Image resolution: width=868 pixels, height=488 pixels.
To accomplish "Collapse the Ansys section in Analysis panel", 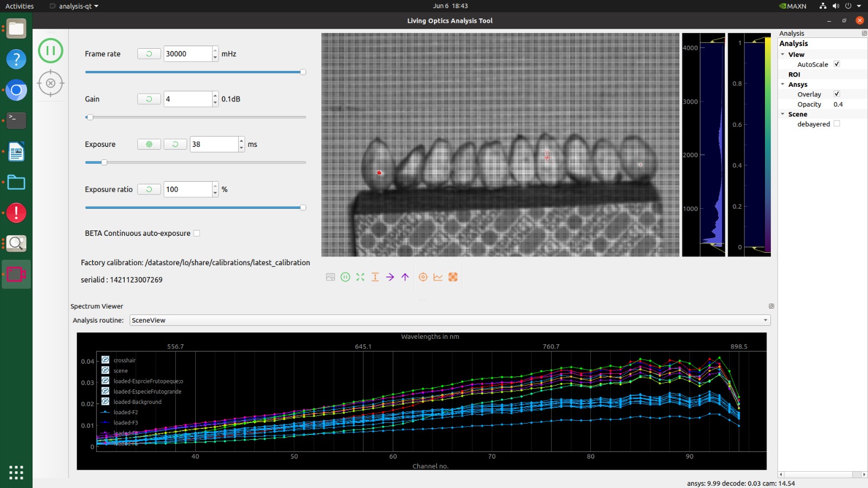I will (x=783, y=84).
